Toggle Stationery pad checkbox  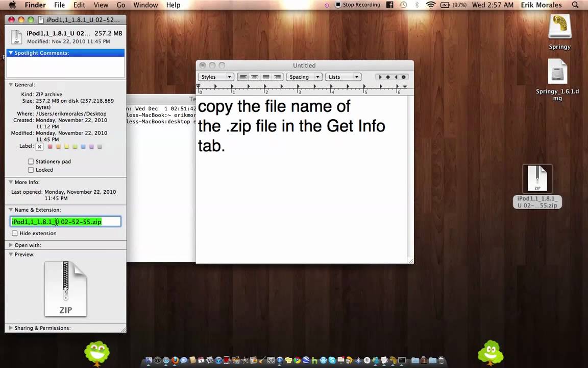click(31, 162)
